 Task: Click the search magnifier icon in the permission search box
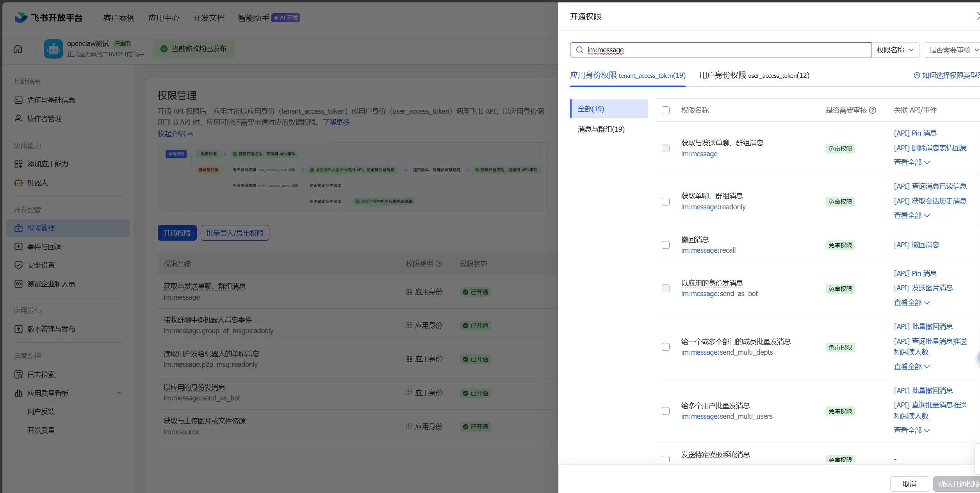tap(580, 50)
